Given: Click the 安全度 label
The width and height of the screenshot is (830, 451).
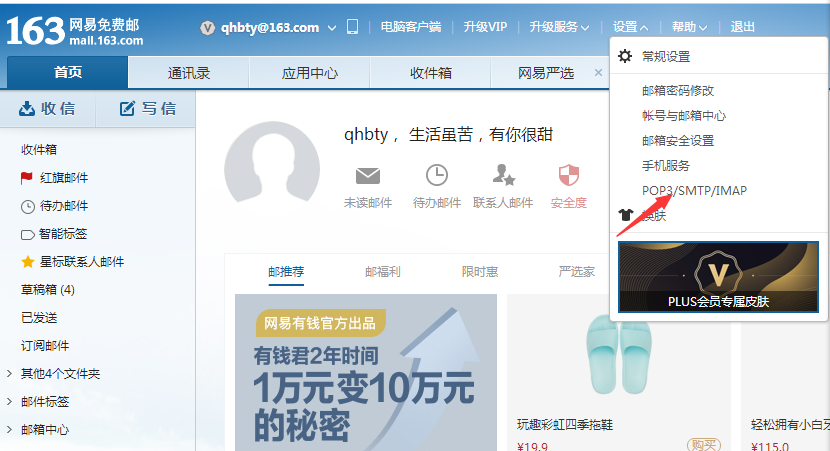Looking at the screenshot, I should 569,203.
